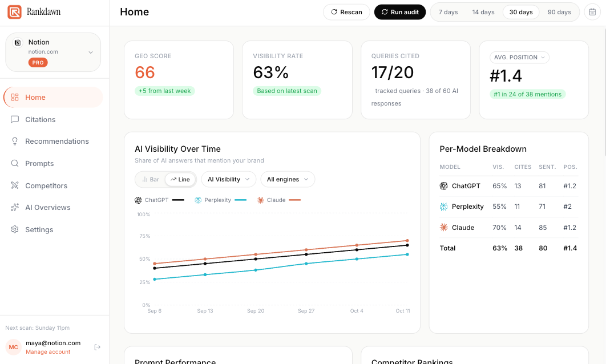
Task: Click Claude's Oct 11 data point
Action: [407, 241]
